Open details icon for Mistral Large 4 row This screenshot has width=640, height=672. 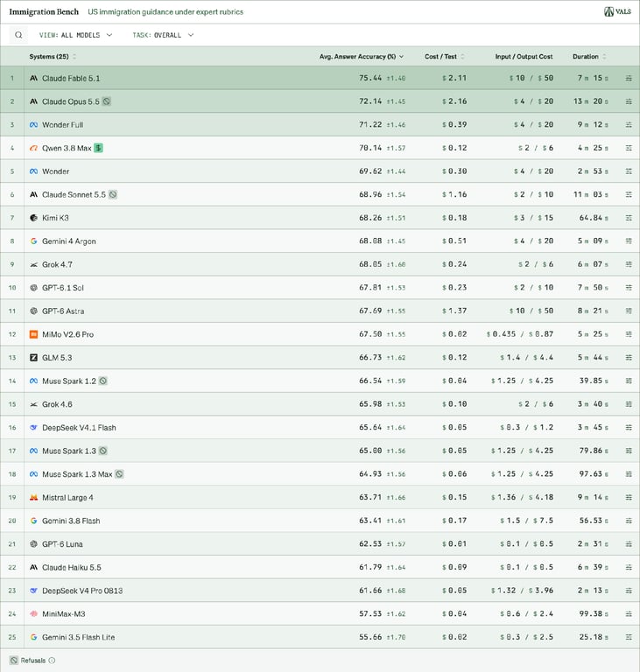point(629,497)
